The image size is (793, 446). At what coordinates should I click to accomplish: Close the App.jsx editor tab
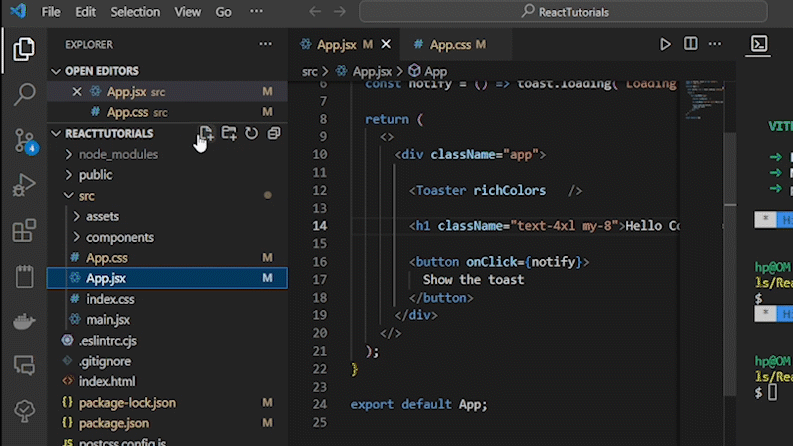tap(386, 44)
